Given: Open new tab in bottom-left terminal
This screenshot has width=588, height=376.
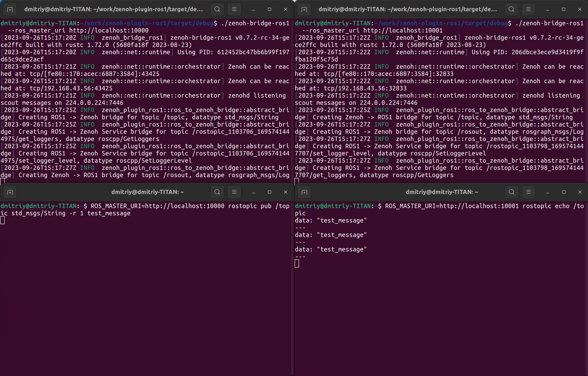Looking at the screenshot, I should tap(10, 192).
